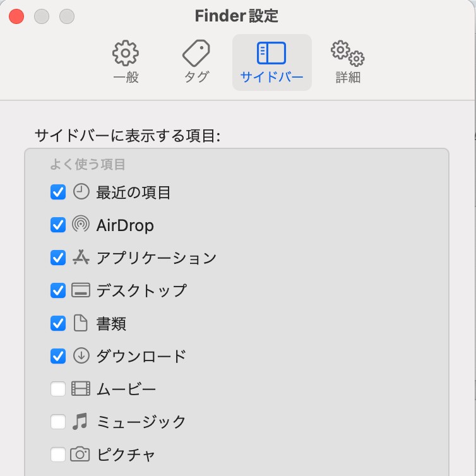Enable the ムービー checkbox
Image resolution: width=476 pixels, height=476 pixels.
(x=58, y=389)
